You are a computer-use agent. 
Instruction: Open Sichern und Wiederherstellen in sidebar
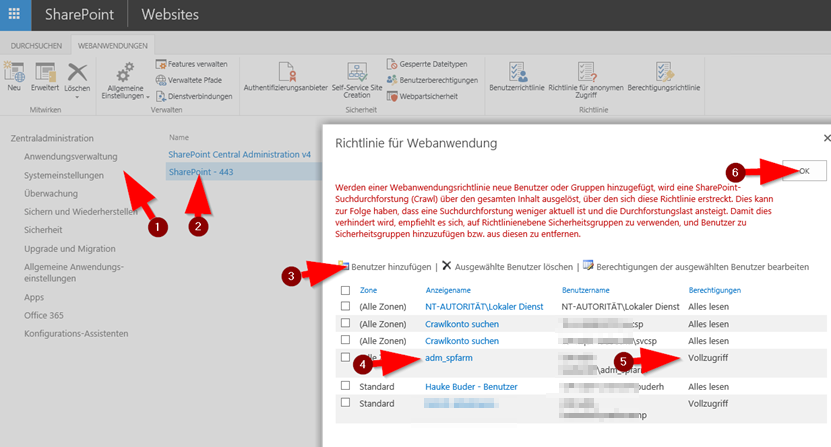tap(81, 212)
